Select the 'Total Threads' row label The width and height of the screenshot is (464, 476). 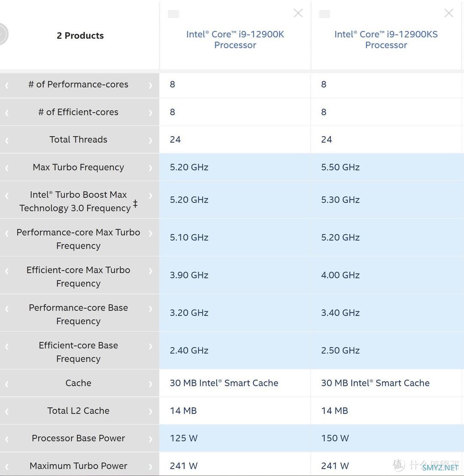click(x=78, y=140)
